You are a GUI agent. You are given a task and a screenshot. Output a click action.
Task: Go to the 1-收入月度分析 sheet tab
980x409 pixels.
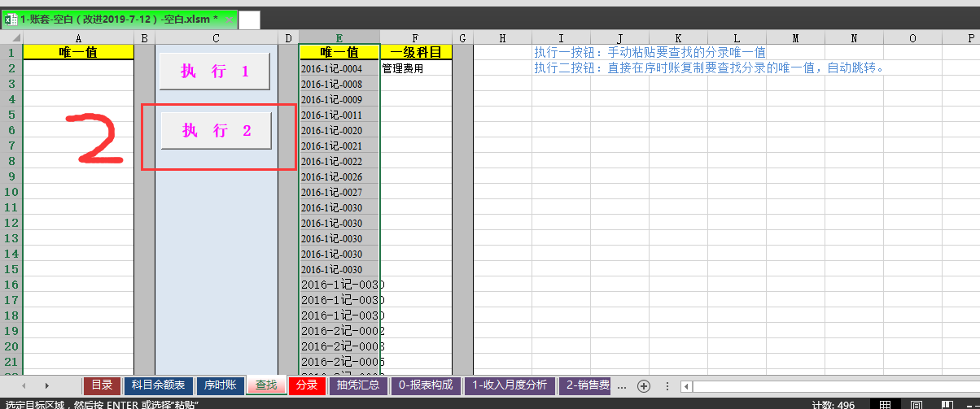point(510,385)
